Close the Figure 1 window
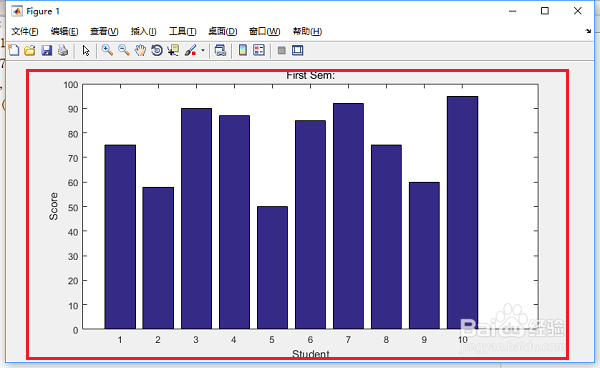 [x=578, y=11]
